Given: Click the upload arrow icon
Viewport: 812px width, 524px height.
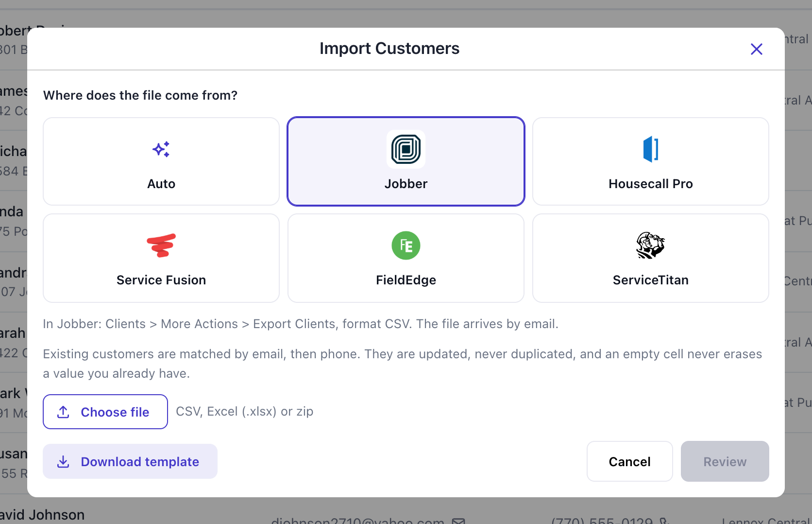Looking at the screenshot, I should (x=63, y=412).
